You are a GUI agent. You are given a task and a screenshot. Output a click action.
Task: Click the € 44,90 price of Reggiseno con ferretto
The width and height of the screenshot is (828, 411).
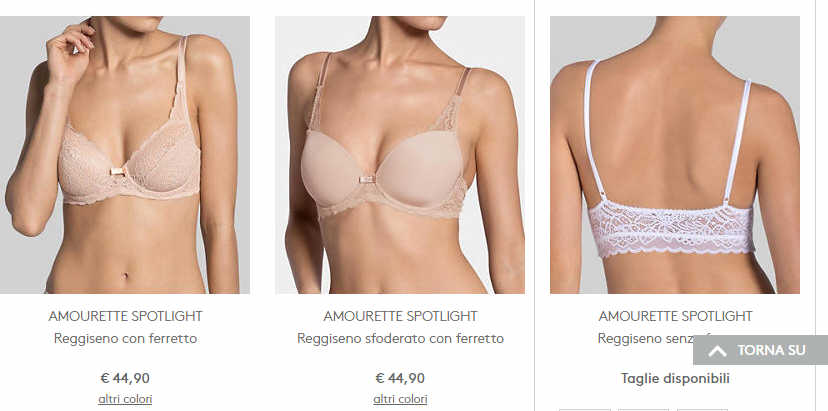tap(125, 378)
